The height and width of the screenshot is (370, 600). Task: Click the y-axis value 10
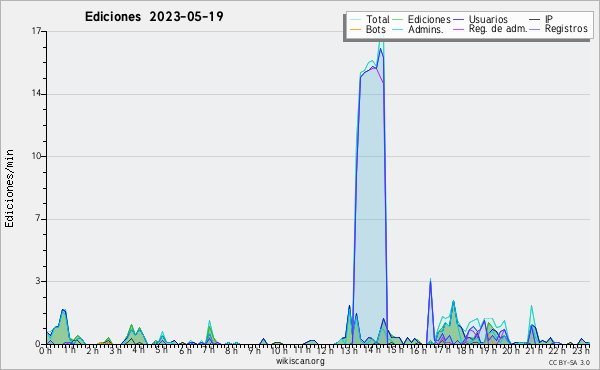36,156
